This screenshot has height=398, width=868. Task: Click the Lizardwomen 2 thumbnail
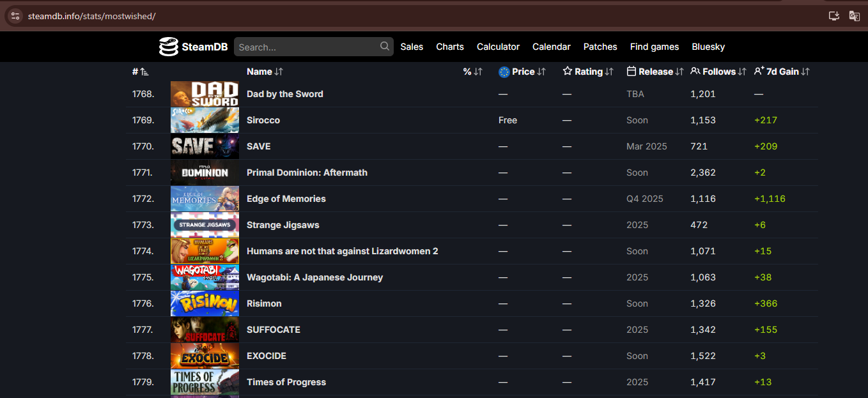click(x=205, y=251)
